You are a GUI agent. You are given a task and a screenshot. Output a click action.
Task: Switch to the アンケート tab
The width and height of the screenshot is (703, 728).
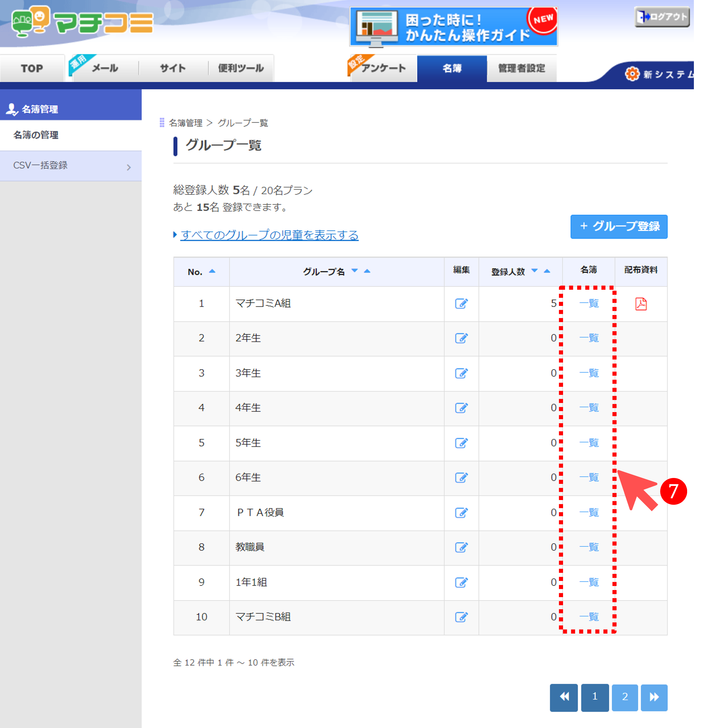(383, 68)
